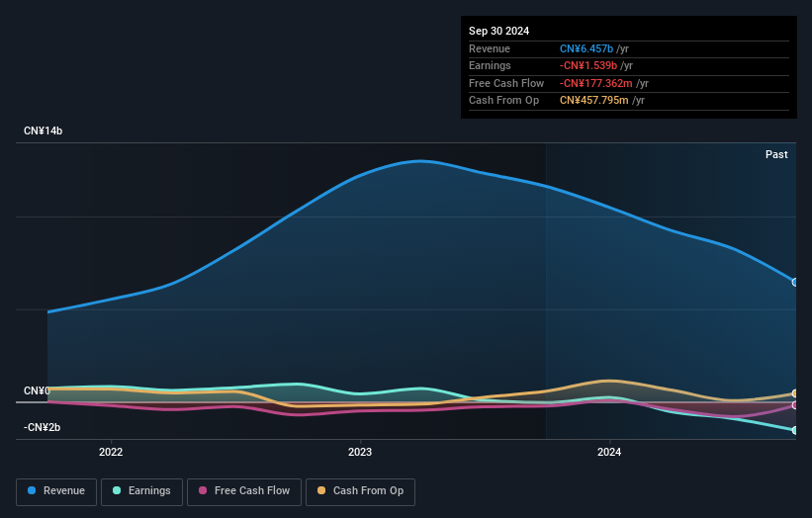Viewport: 812px width, 518px height.
Task: Click the -CN¥2b y-axis label
Action: coord(42,427)
